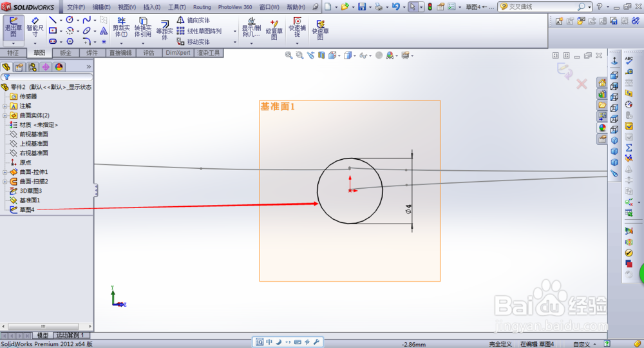Click Move Entities (移动实体)
The width and height of the screenshot is (644, 348).
pyautogui.click(x=193, y=42)
